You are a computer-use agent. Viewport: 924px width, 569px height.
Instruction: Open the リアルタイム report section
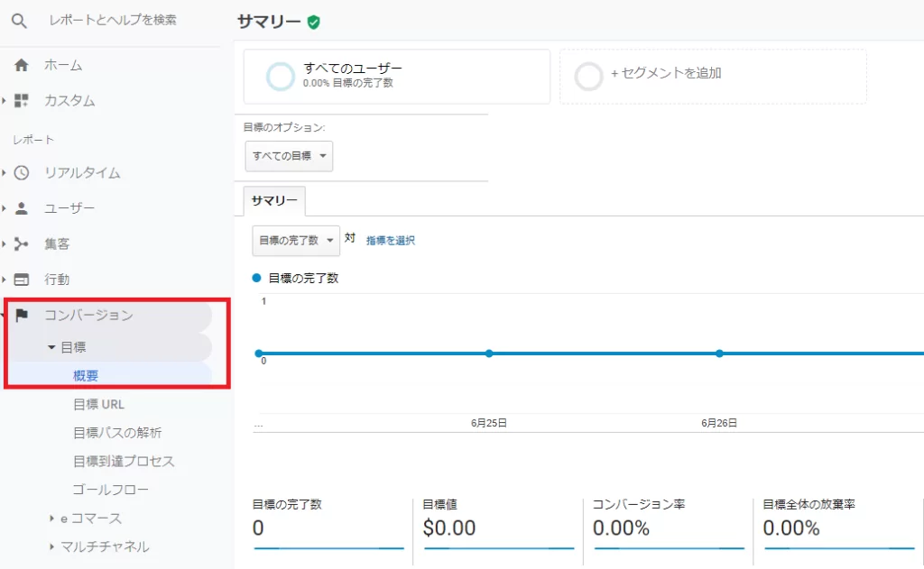pos(82,172)
